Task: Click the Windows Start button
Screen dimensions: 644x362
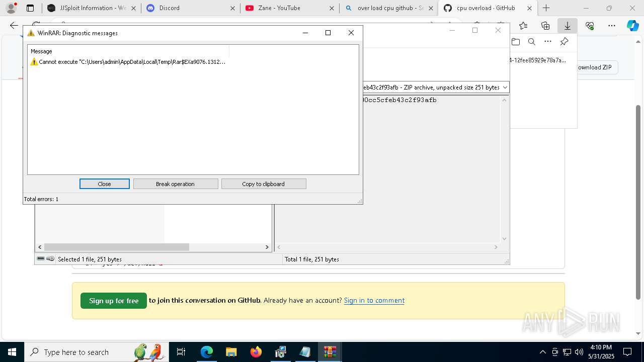Action: [12, 352]
